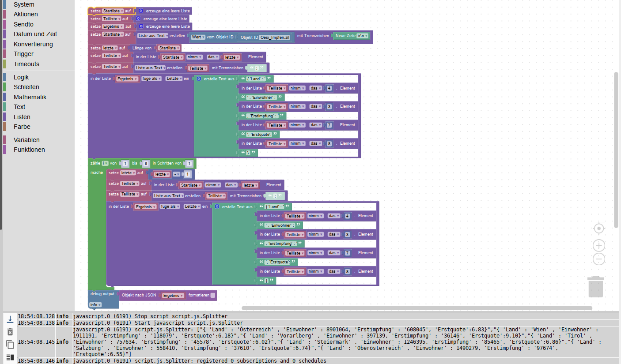Open Startliste dropdown in first setze block

(x=113, y=11)
